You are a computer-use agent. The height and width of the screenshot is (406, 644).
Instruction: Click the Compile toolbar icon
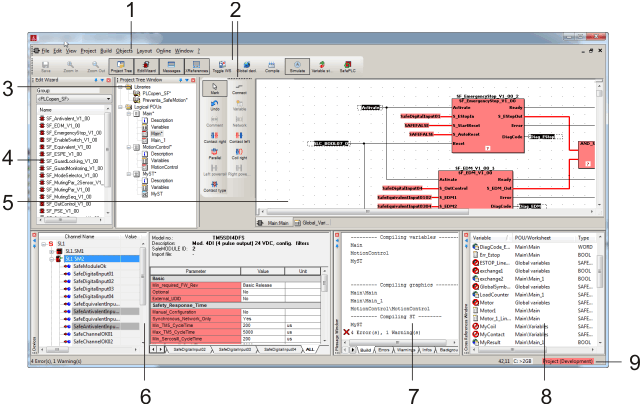click(272, 67)
